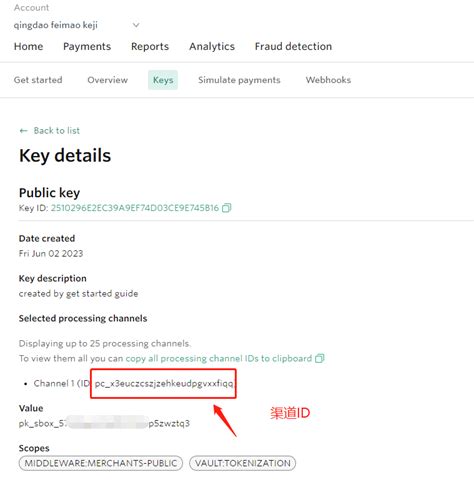The width and height of the screenshot is (474, 500).
Task: Open Analytics in the top navigation
Action: tap(212, 46)
